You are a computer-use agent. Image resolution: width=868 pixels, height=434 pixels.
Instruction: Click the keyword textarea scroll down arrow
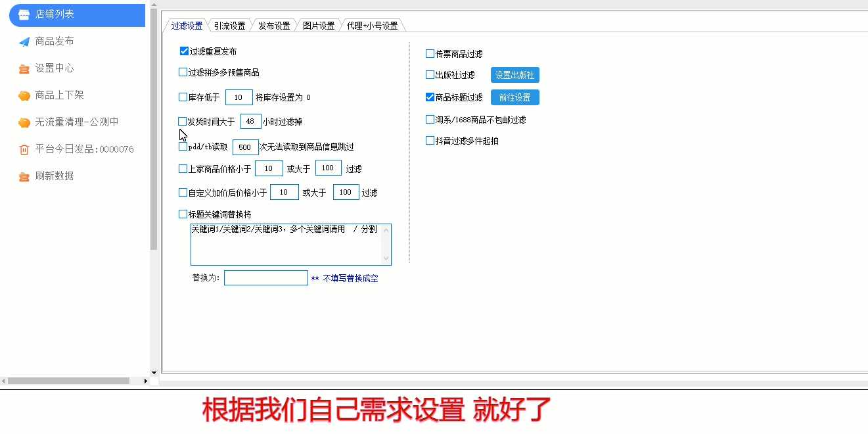[x=386, y=258]
